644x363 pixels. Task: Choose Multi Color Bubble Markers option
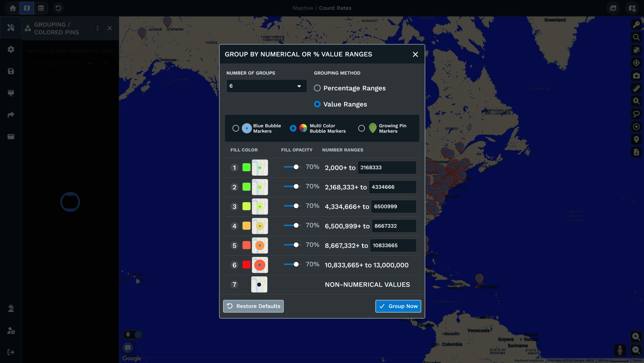coord(293,128)
